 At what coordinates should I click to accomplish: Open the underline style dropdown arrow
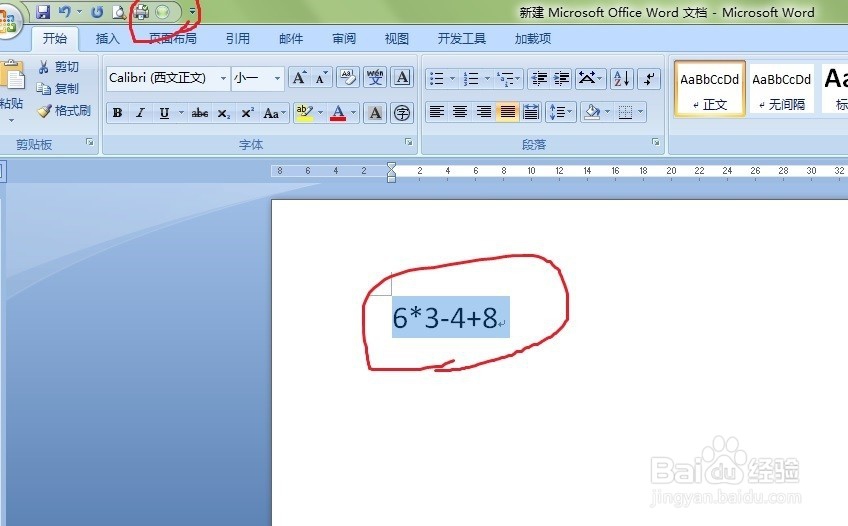181,113
